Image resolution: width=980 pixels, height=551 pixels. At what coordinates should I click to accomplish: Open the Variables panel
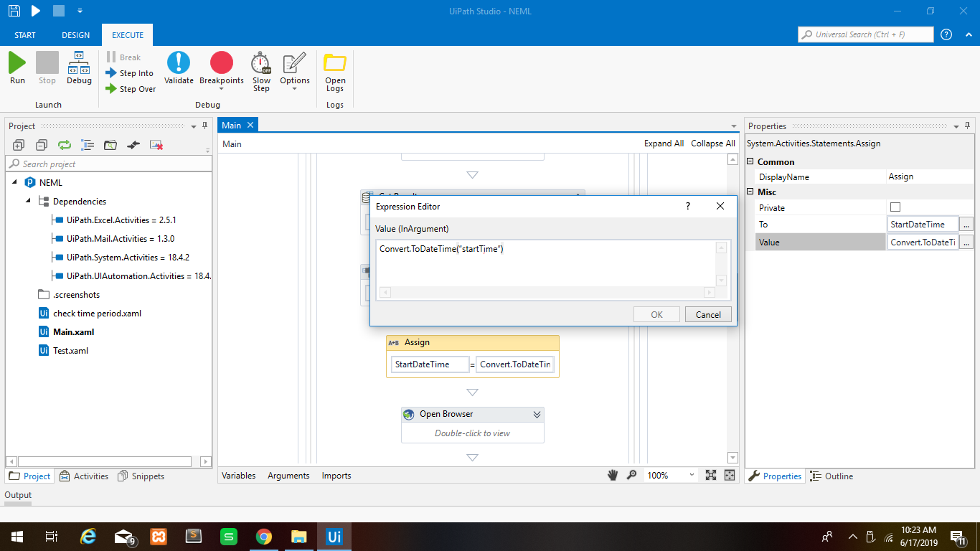[x=239, y=475]
